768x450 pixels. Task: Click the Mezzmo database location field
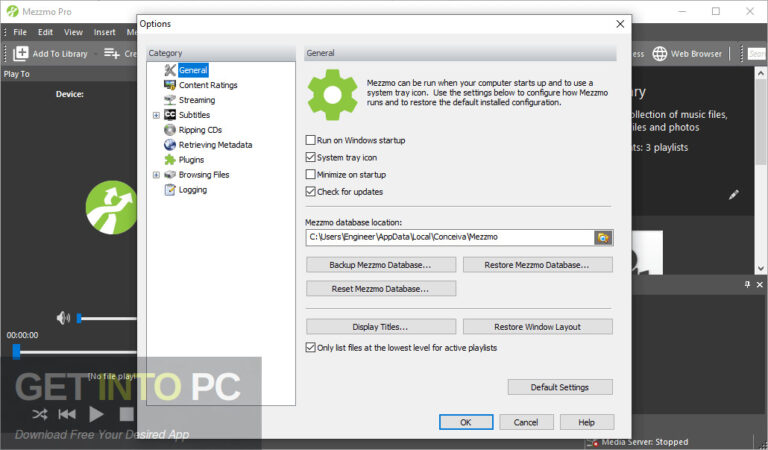pyautogui.click(x=450, y=237)
